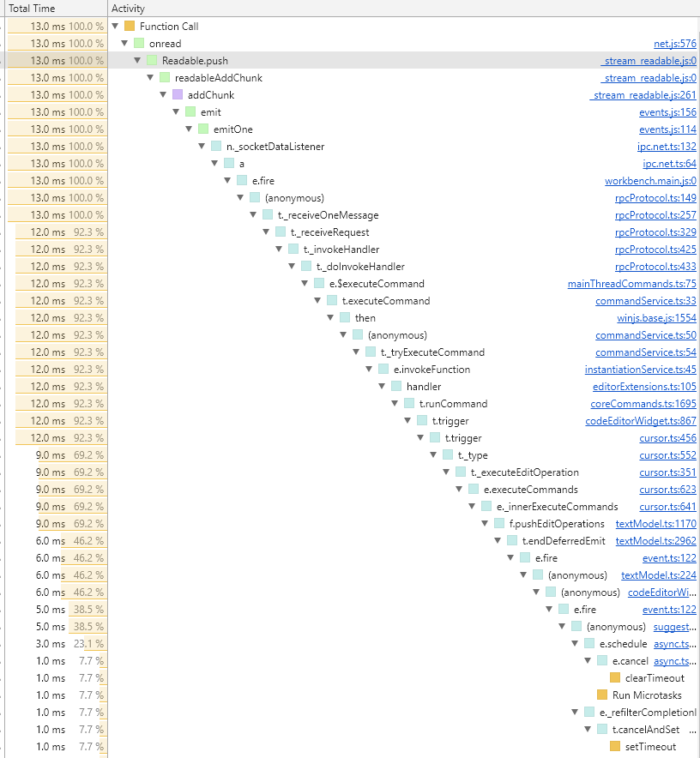Click the teal square beside e.invokeFunction
This screenshot has height=758, width=700.
[x=383, y=370]
